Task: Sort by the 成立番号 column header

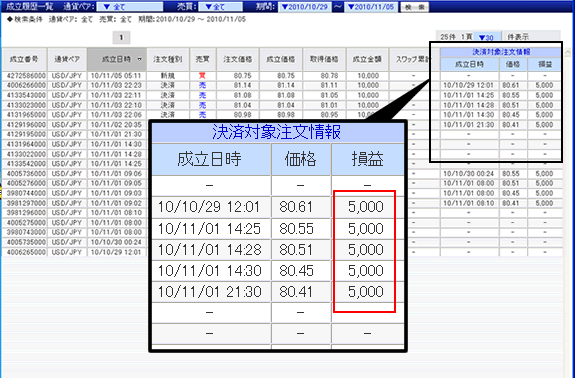Action: 24,59
